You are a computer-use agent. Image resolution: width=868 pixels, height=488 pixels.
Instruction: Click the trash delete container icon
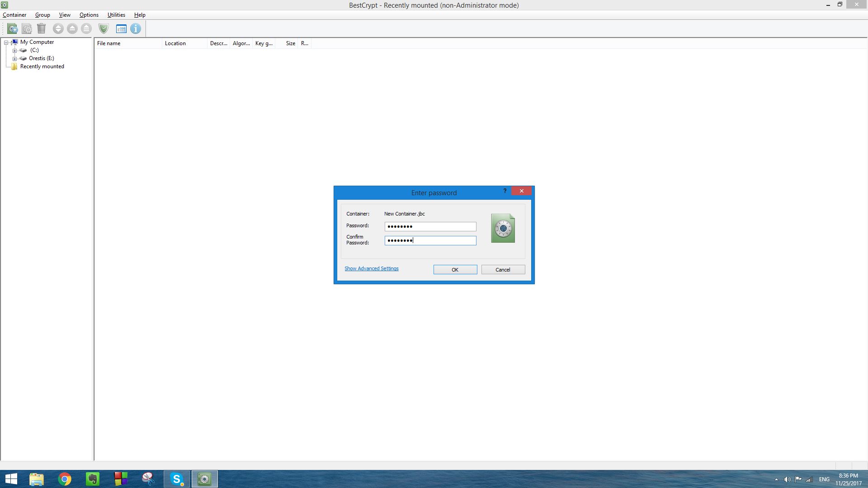click(42, 28)
